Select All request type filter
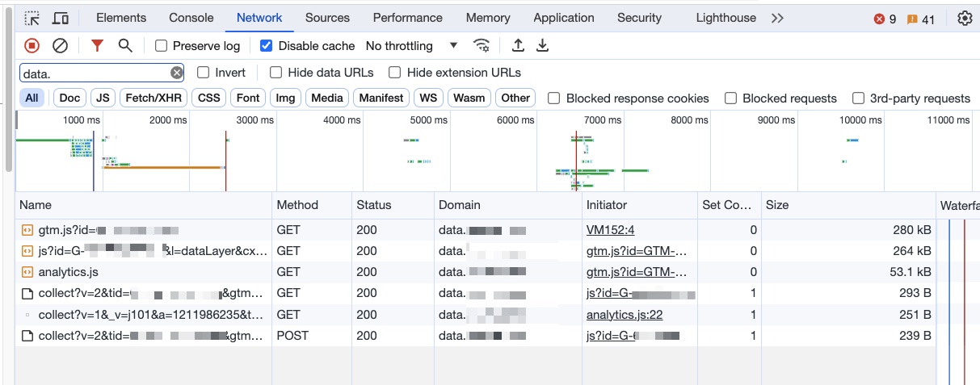The image size is (980, 385). coord(32,98)
